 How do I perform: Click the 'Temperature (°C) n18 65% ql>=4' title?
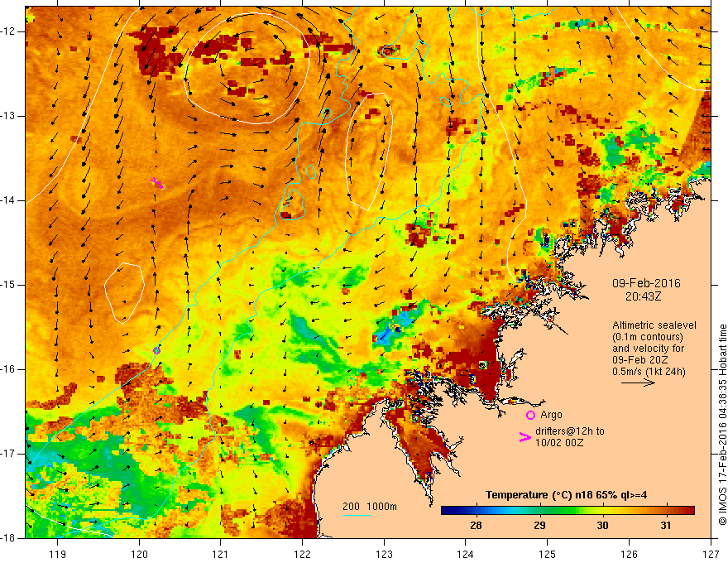pyautogui.click(x=567, y=495)
